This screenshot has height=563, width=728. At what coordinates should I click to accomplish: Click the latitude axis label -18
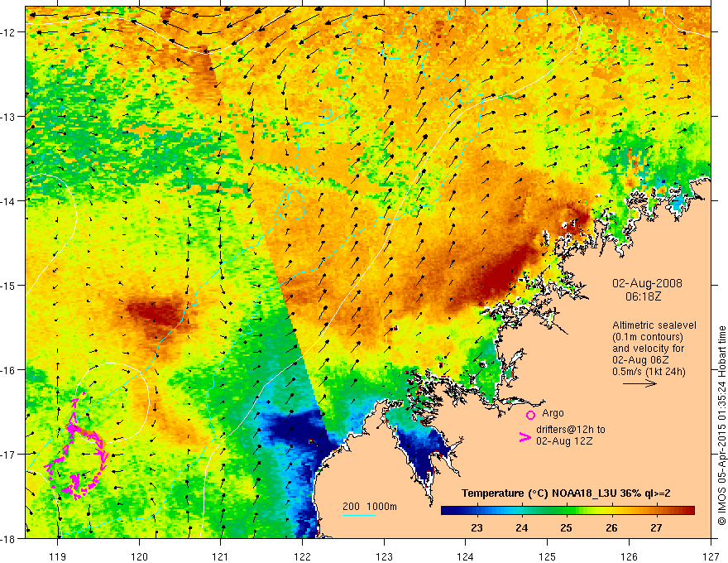click(x=9, y=538)
